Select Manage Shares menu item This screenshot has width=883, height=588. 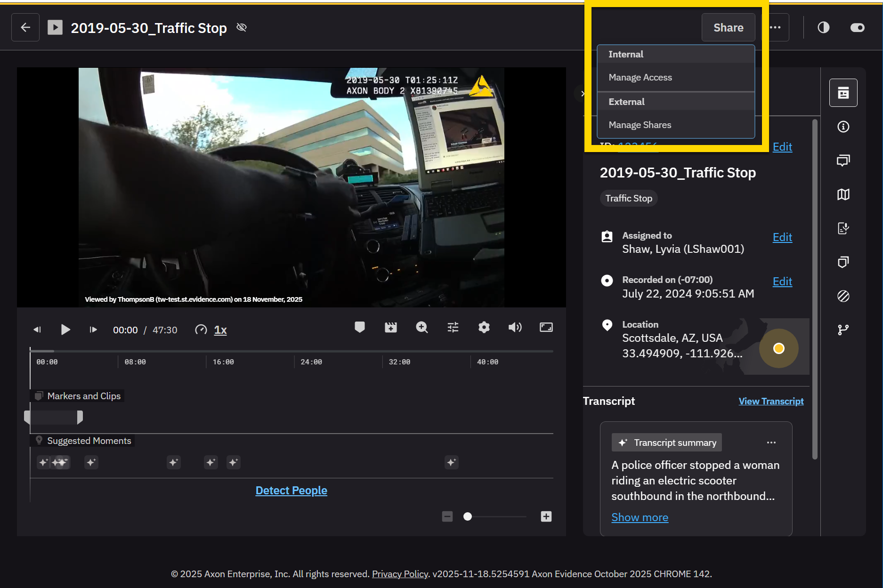click(640, 125)
